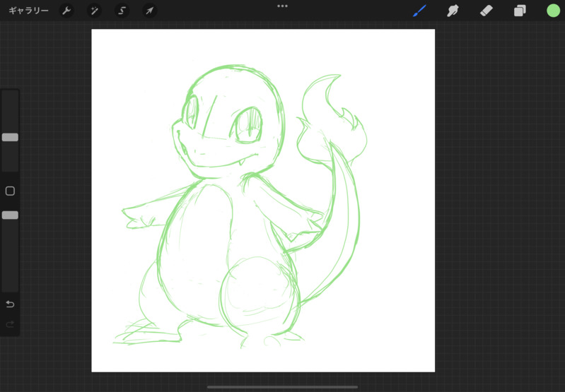Screen dimensions: 565x392
Task: Open the Layers panel
Action: click(x=520, y=11)
